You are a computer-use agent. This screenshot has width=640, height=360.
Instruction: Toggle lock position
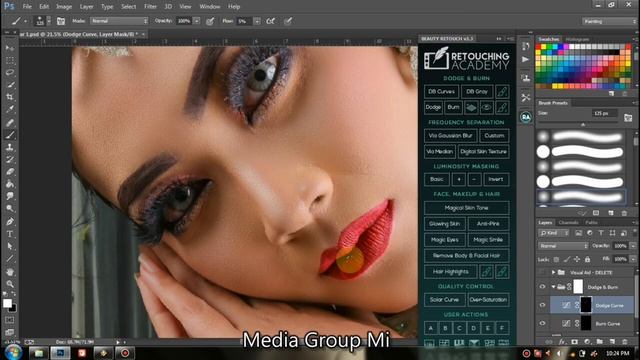(577, 259)
